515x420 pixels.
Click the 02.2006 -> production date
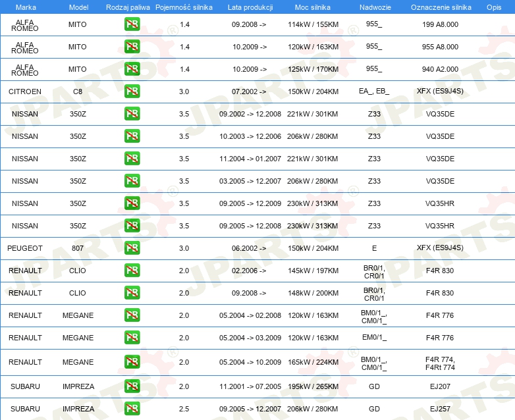pyautogui.click(x=249, y=271)
